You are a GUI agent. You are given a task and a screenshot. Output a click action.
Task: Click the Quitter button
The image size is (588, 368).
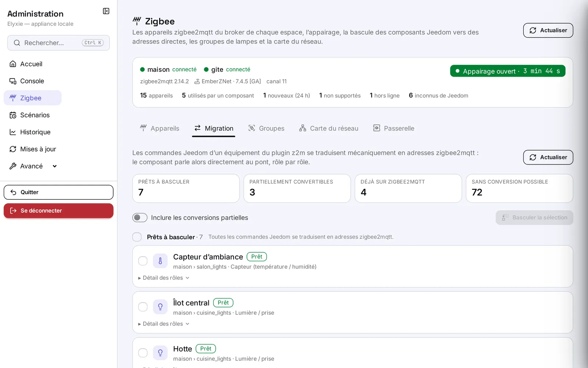pyautogui.click(x=58, y=192)
